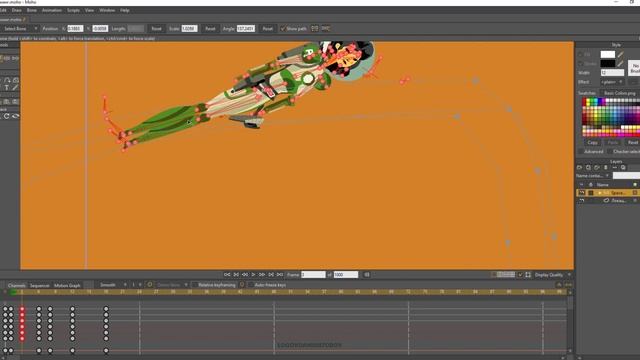Image resolution: width=640 pixels, height=360 pixels.
Task: Toggle the Advanced checkbox in Style panel
Action: (x=580, y=151)
